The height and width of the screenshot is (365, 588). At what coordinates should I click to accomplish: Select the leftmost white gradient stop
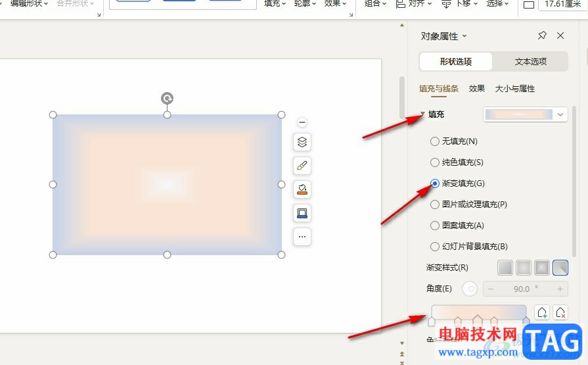click(432, 322)
